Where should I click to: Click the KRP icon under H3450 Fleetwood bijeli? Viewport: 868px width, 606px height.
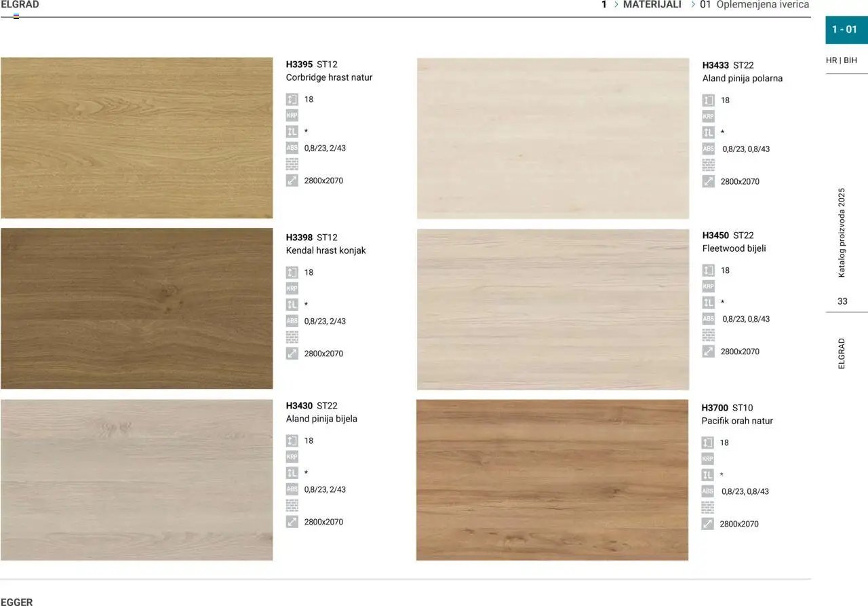709,286
